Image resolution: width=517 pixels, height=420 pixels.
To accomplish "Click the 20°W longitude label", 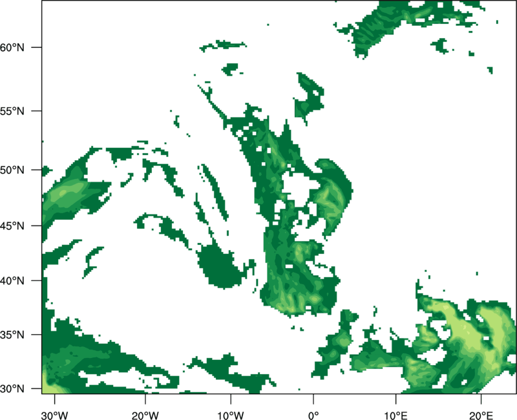I will 145,415.
